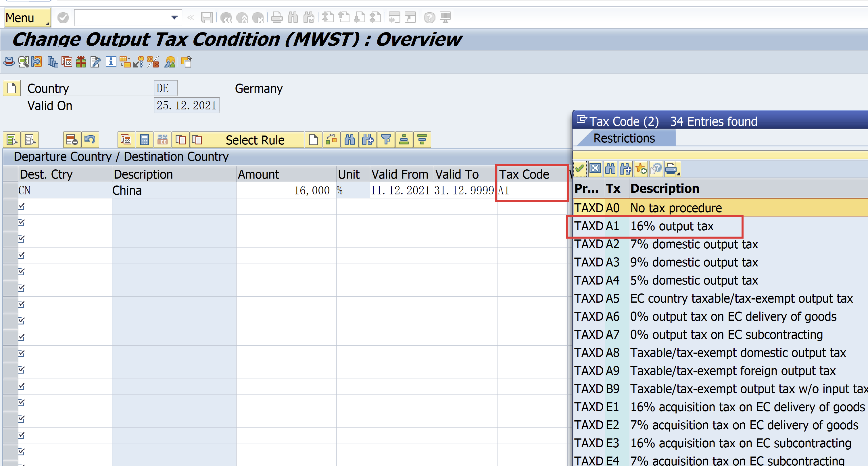Viewport: 868px width, 466px height.
Task: Click the magnifier detail icon in application toolbar
Action: click(x=23, y=62)
